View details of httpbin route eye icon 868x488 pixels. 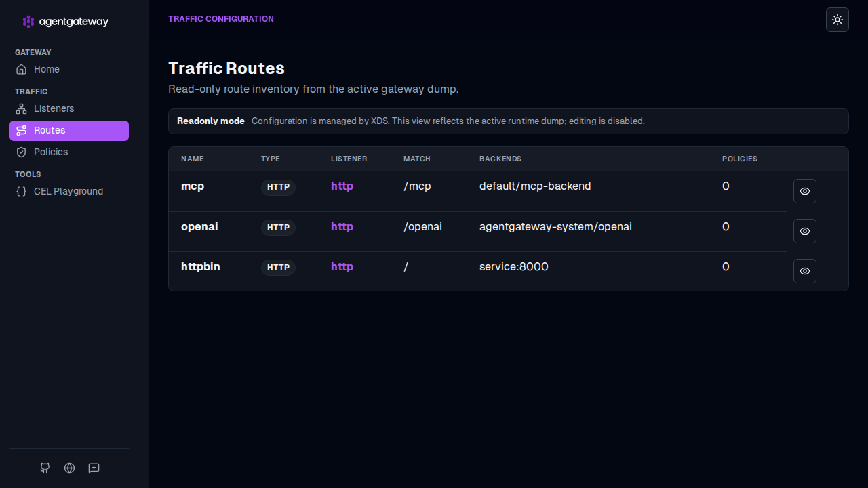click(805, 271)
